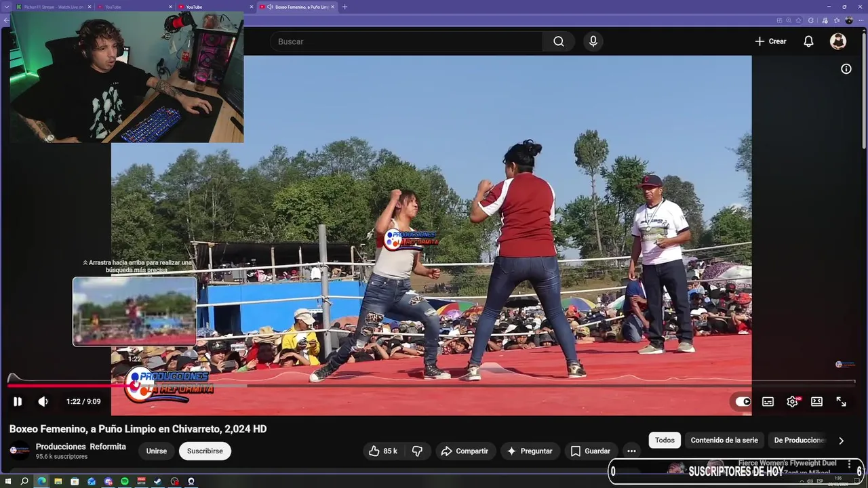
Task: Open the channel avatar next to title
Action: click(x=19, y=451)
